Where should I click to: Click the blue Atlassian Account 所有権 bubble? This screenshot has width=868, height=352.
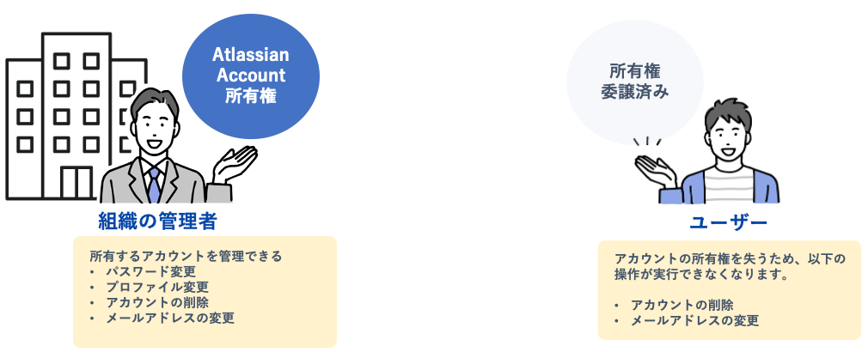pos(251,76)
